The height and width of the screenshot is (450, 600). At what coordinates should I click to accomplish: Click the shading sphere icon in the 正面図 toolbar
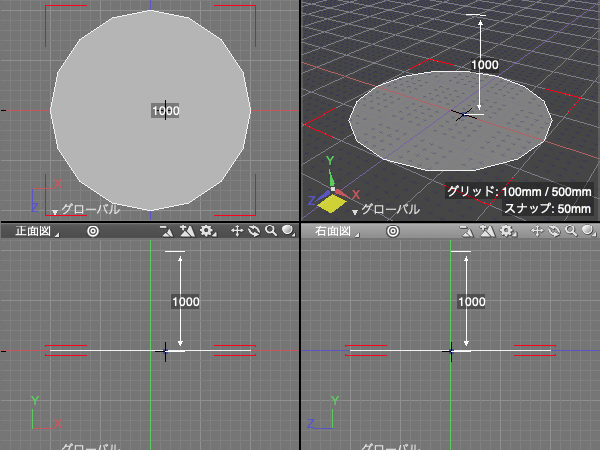(287, 231)
